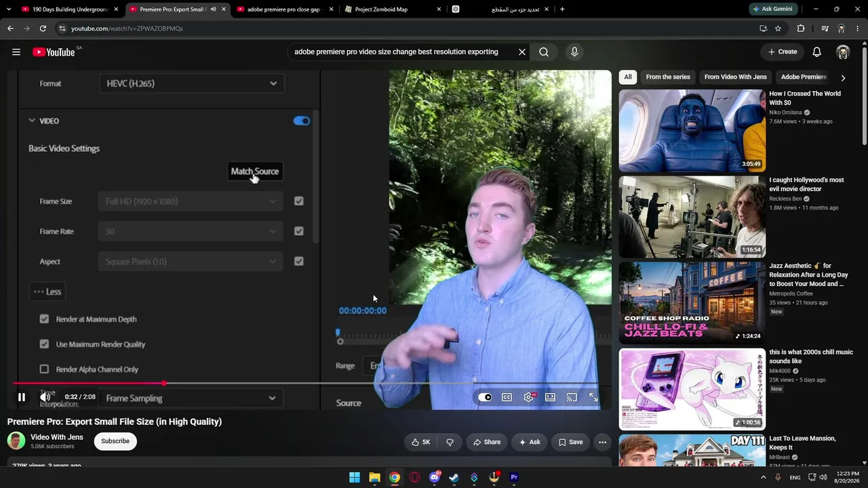
Task: Toggle subtitles with the CC button
Action: [507, 397]
